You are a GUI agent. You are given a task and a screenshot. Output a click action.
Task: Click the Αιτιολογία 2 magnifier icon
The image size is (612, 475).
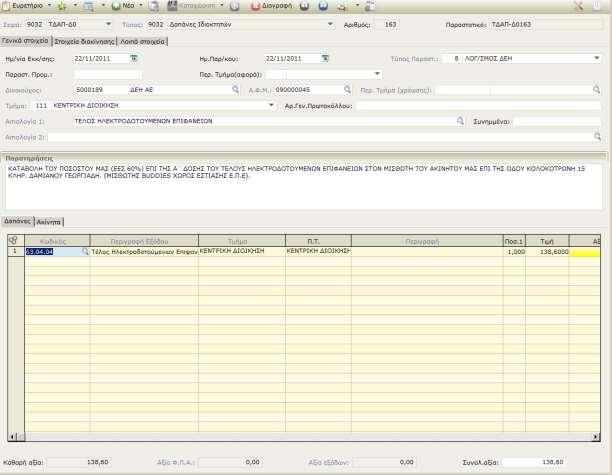point(597,137)
